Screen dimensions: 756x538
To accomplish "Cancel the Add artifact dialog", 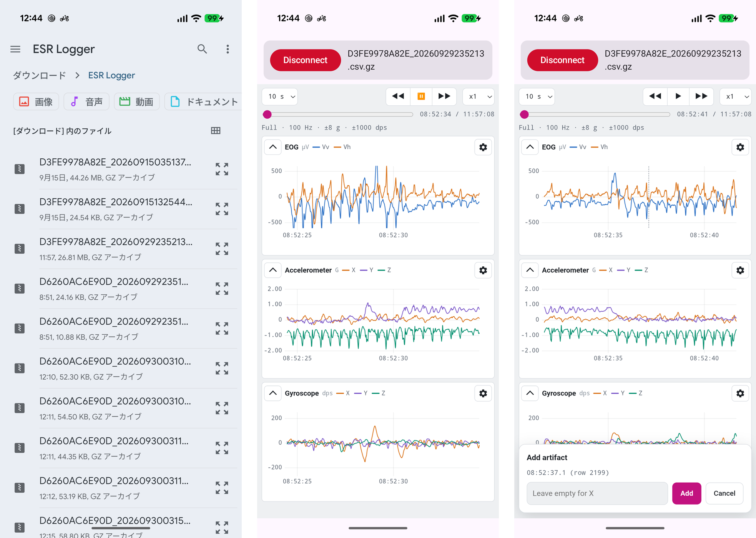I will (x=724, y=493).
